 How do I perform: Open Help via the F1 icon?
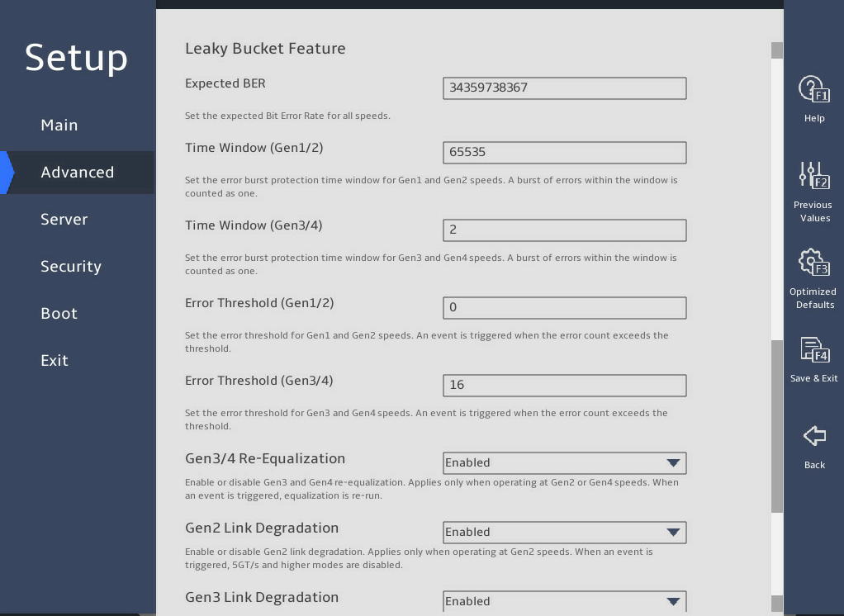814,89
